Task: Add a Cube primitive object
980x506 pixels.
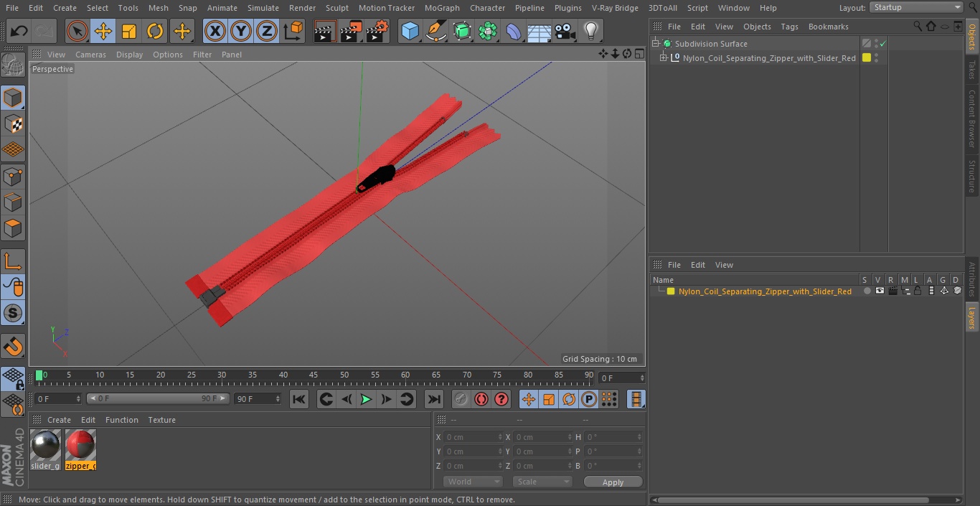Action: tap(410, 31)
